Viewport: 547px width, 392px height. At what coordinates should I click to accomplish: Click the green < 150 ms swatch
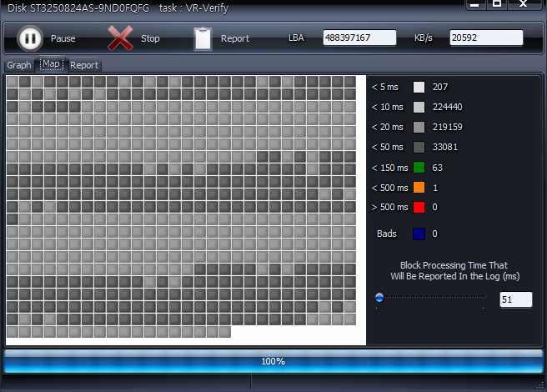coord(419,168)
